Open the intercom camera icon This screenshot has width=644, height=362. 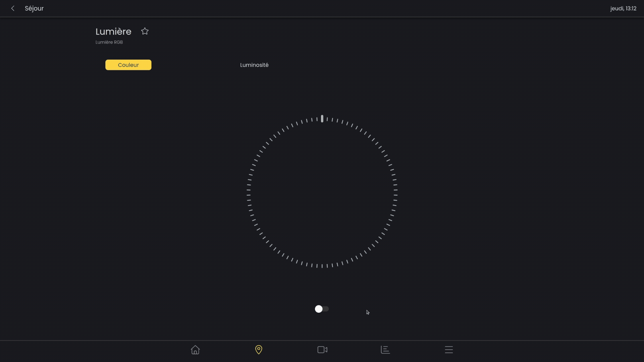click(322, 350)
